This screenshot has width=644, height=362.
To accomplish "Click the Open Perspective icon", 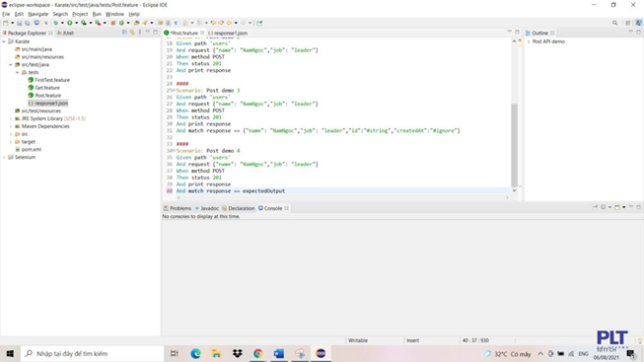I will 628,23.
